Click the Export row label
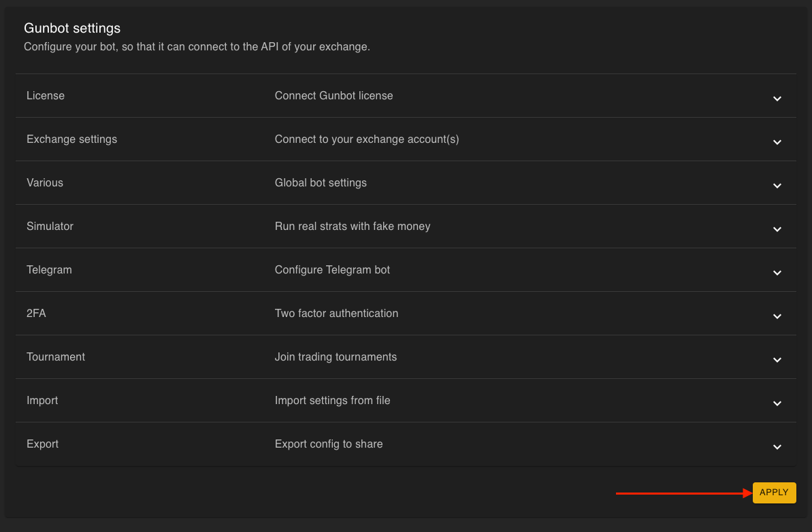This screenshot has height=532, width=812. [42, 444]
